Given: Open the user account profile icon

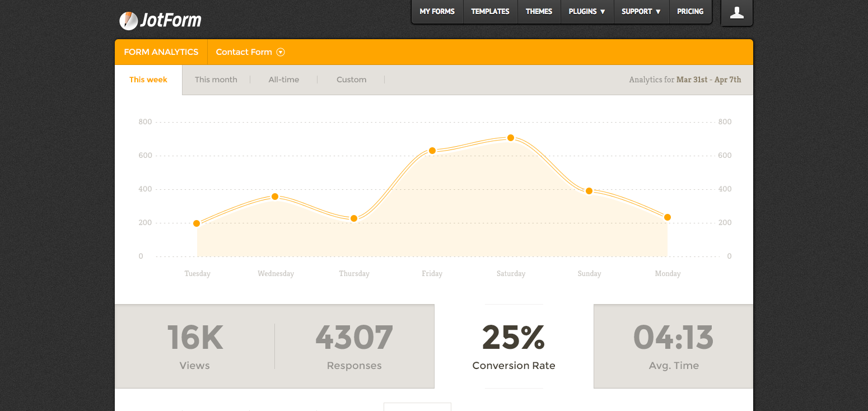Looking at the screenshot, I should (737, 13).
